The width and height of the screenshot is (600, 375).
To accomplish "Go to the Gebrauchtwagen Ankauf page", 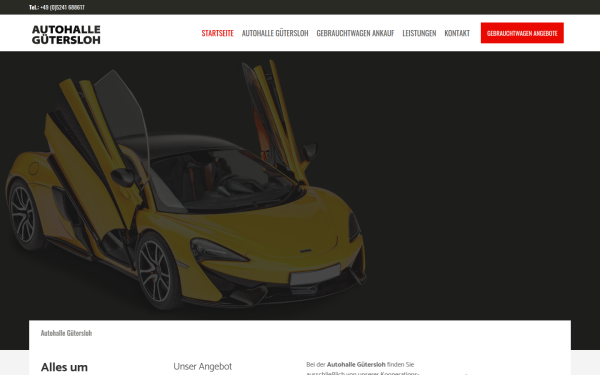I will pyautogui.click(x=355, y=33).
